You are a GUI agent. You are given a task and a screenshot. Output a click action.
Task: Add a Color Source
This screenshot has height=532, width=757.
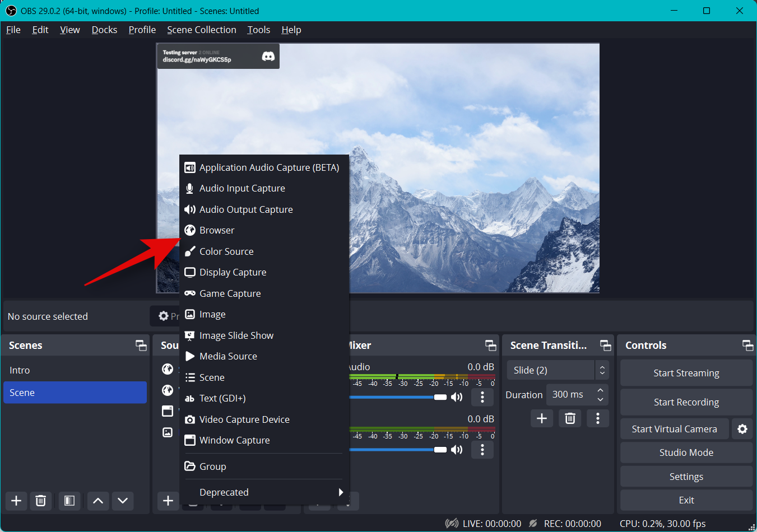pos(264,251)
